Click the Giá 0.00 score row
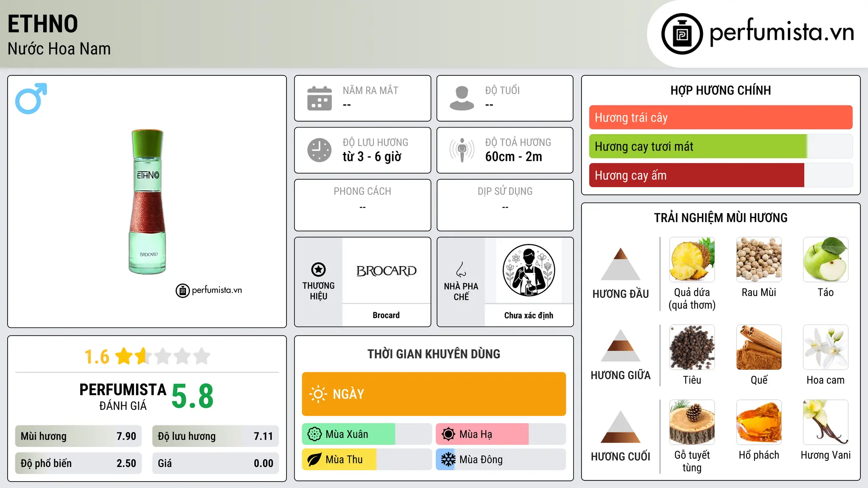The width and height of the screenshot is (868, 488). (x=215, y=463)
